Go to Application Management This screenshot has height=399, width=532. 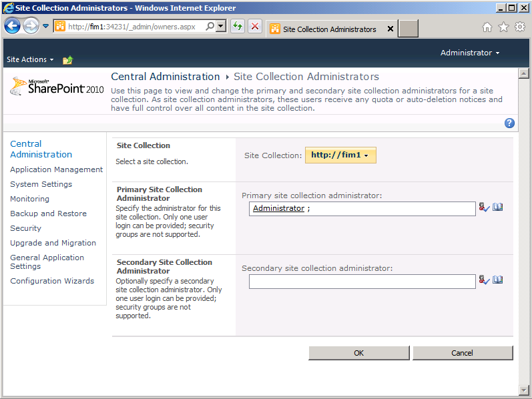pyautogui.click(x=56, y=169)
